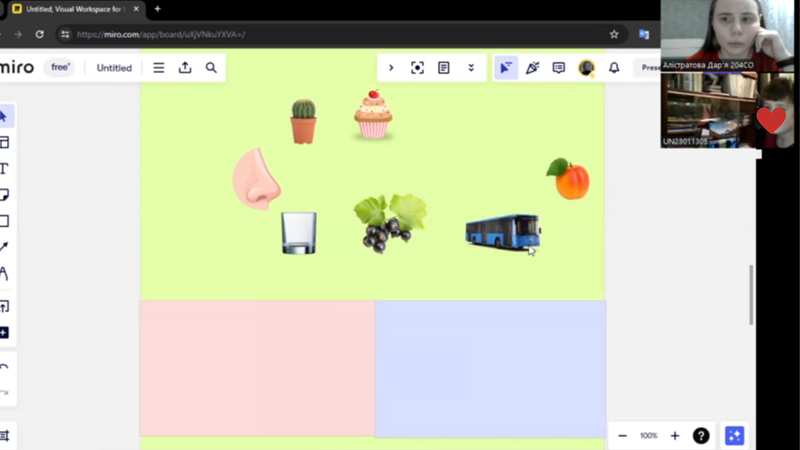Select the cactus image
Image resolution: width=800 pixels, height=450 pixels.
pos(304,121)
